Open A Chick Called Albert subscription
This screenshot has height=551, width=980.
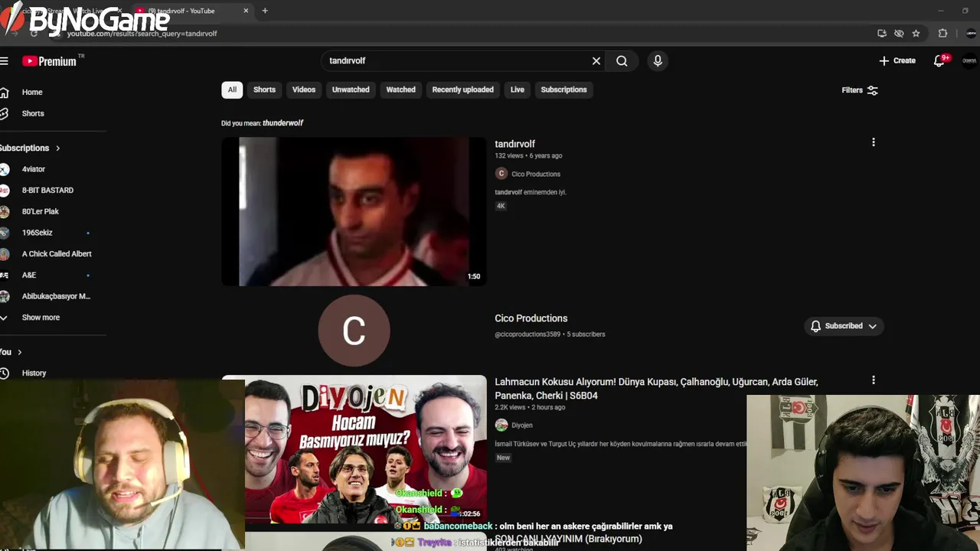coord(57,253)
